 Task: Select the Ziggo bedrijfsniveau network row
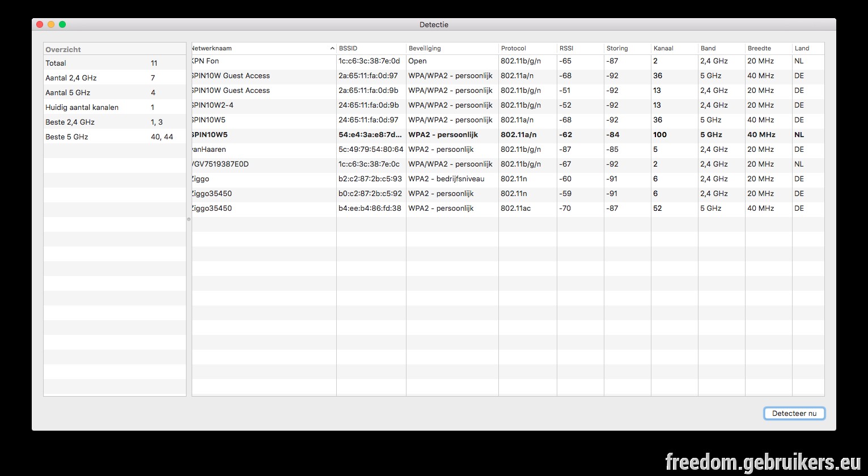coord(508,179)
